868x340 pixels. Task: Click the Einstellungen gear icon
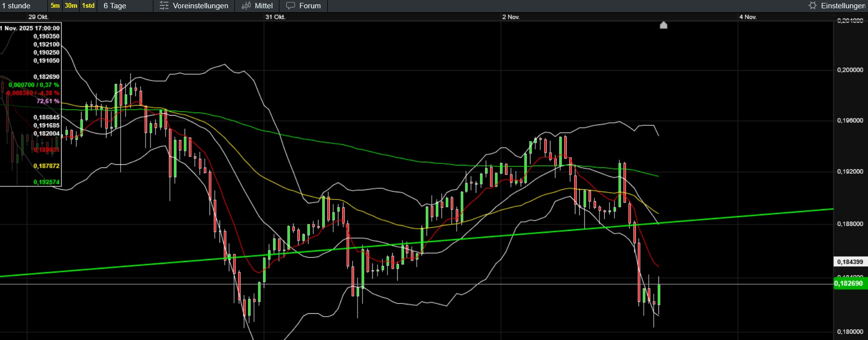point(812,6)
